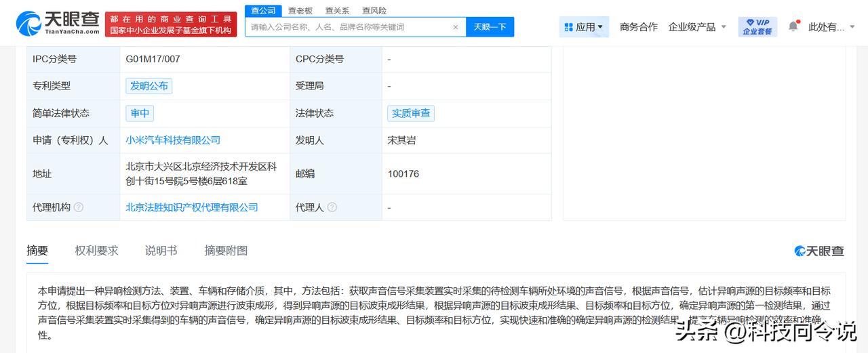Image resolution: width=868 pixels, height=353 pixels.
Task: Click the 申请（专利权）人 label cell
Action: pos(73,140)
